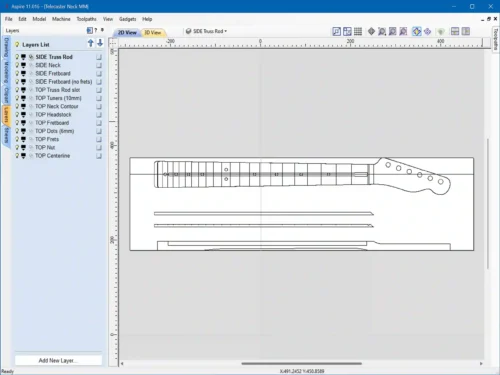Image resolution: width=500 pixels, height=375 pixels.
Task: Hide the SIDE Fretboard layer
Action: pos(17,73)
